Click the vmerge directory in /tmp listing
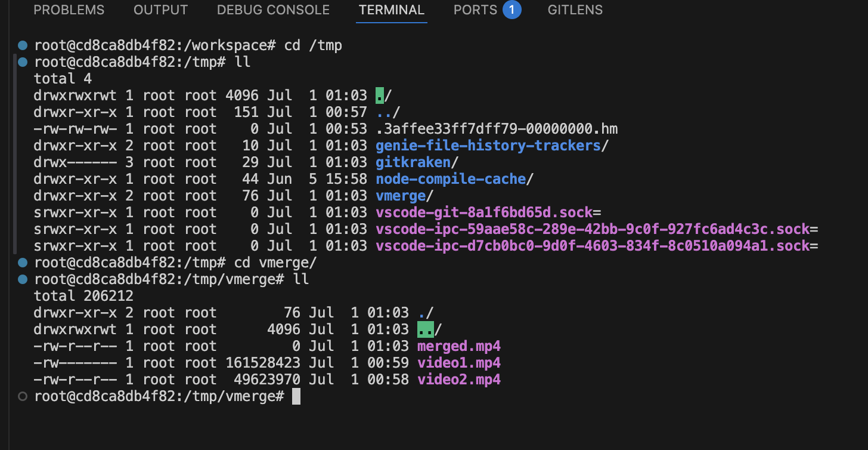This screenshot has height=450, width=868. [x=401, y=196]
